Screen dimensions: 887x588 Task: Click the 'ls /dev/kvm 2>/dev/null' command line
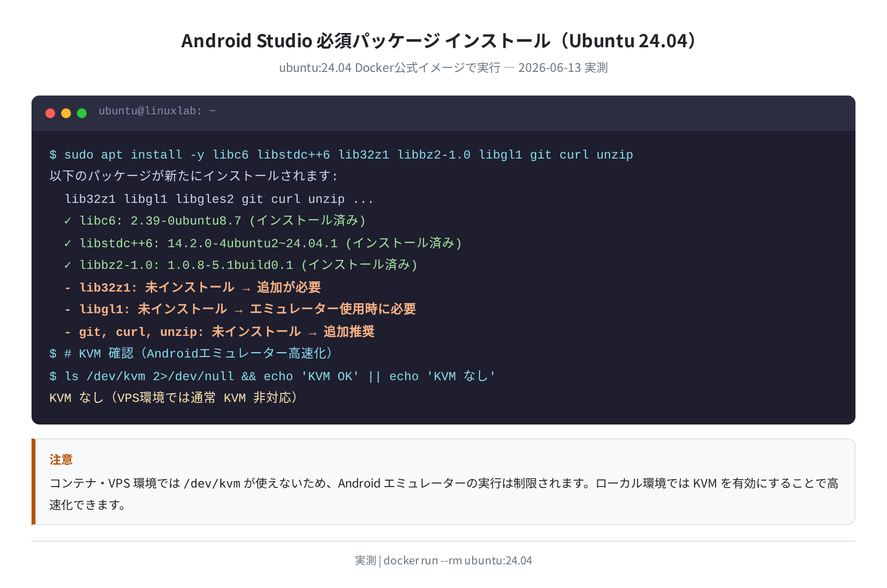(273, 376)
